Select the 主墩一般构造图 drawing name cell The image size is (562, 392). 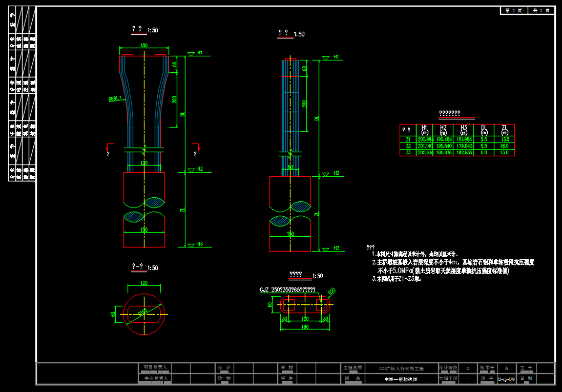pyautogui.click(x=401, y=379)
